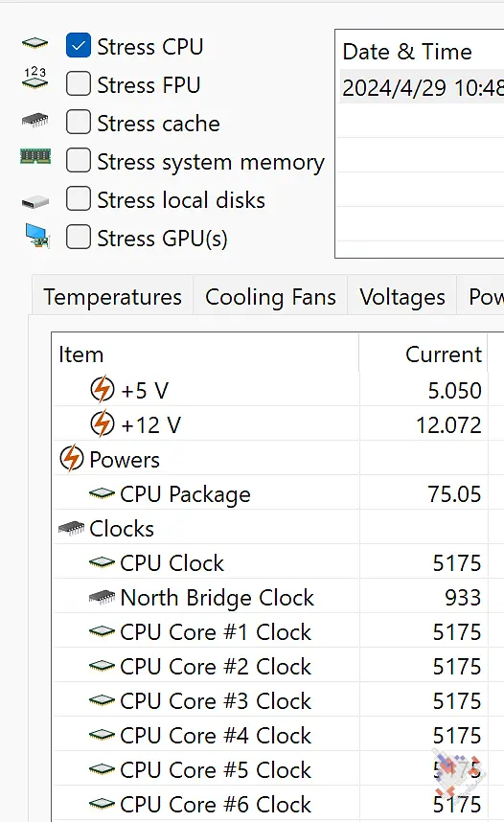Enable the Stress FPU checkbox
The height and width of the screenshot is (822, 504).
click(x=79, y=84)
